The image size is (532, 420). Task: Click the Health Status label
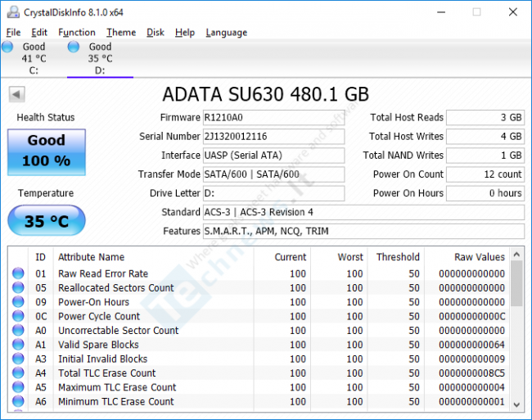point(46,117)
